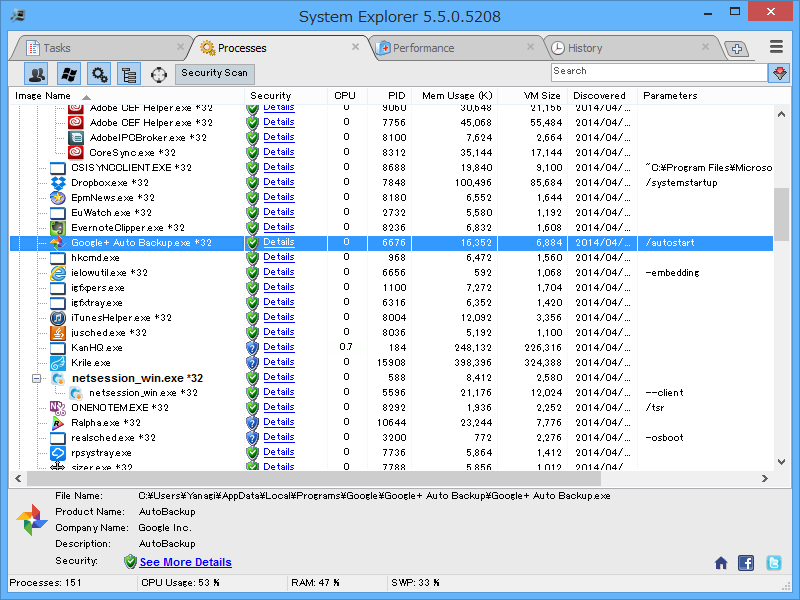
Task: Select the users/processes filter icon on toolbar
Action: pyautogui.click(x=36, y=73)
